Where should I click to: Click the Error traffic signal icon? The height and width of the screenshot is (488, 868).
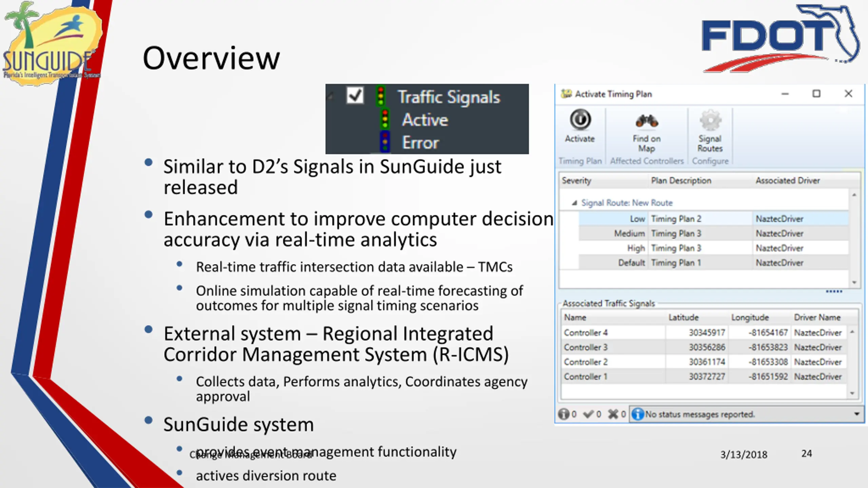[385, 142]
